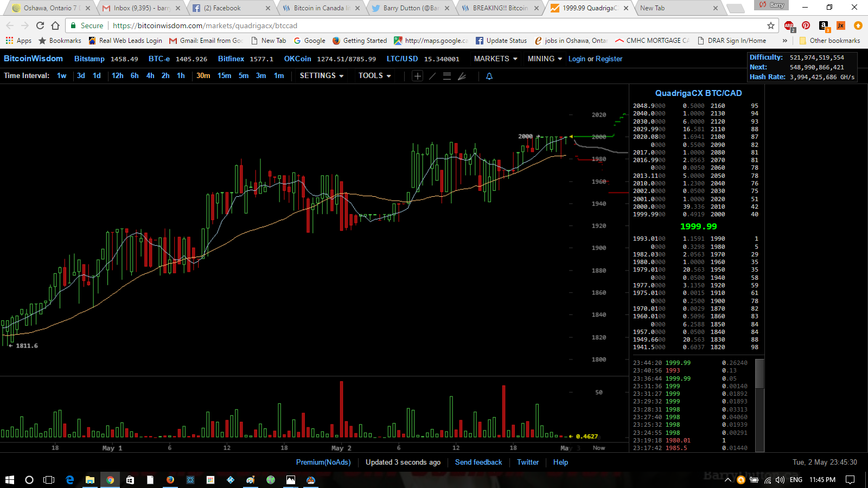Image resolution: width=868 pixels, height=488 pixels.
Task: Open the Register link
Action: pos(609,59)
